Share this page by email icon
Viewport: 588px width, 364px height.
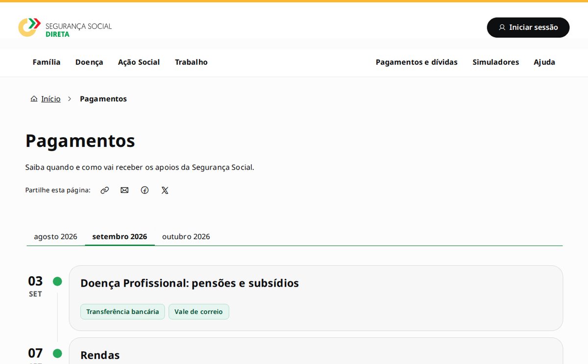click(x=124, y=190)
